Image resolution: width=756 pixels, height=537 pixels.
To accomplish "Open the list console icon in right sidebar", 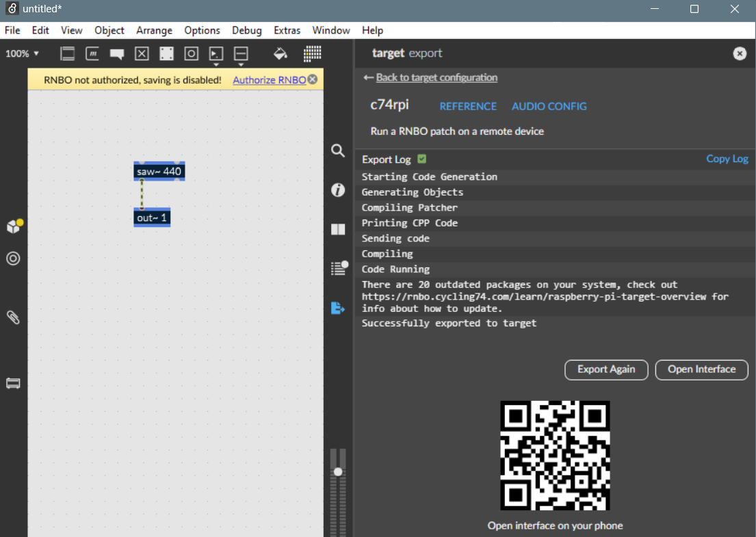I will pos(339,268).
